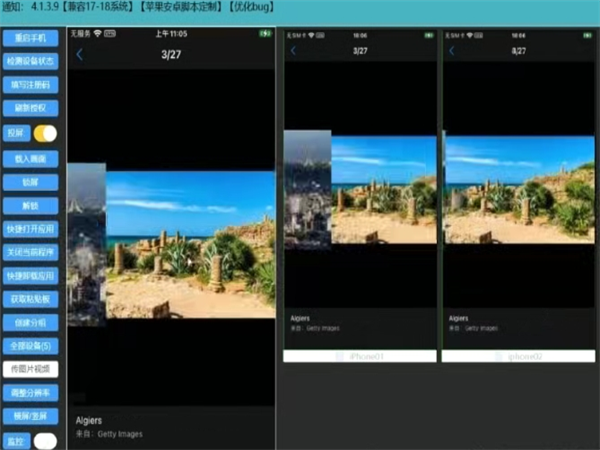Click the 刷新授权 refresh authorization button
600x450 pixels.
[30, 108]
